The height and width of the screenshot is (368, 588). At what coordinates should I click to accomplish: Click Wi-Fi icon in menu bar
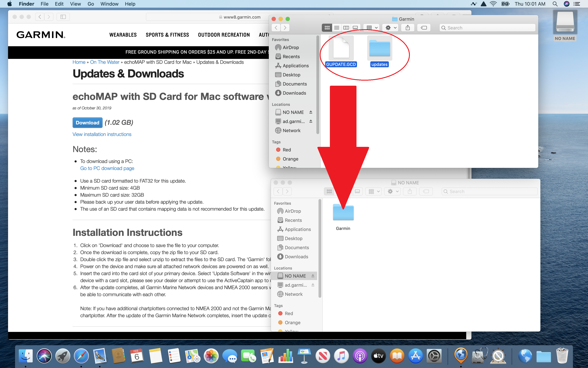click(x=493, y=4)
